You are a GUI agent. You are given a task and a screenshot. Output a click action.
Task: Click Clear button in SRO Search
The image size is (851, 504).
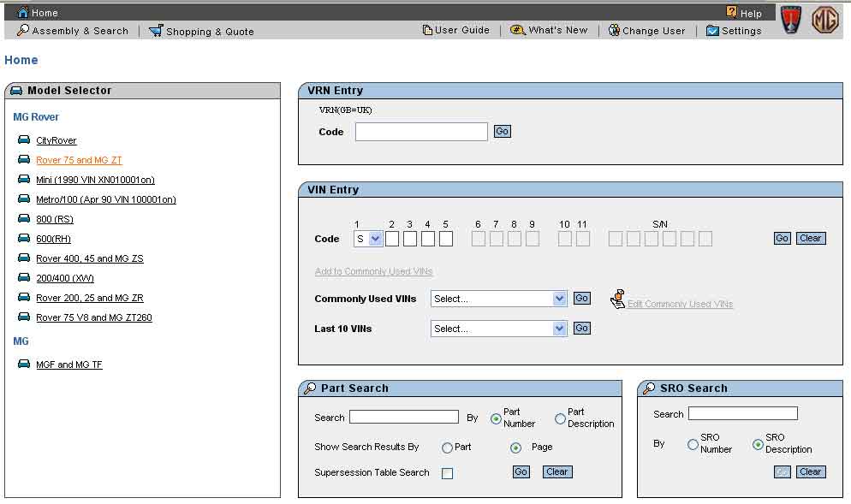point(811,472)
